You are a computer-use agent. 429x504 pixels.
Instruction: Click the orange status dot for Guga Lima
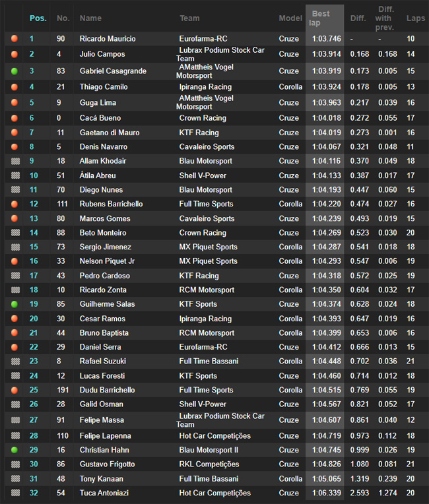[x=15, y=102]
